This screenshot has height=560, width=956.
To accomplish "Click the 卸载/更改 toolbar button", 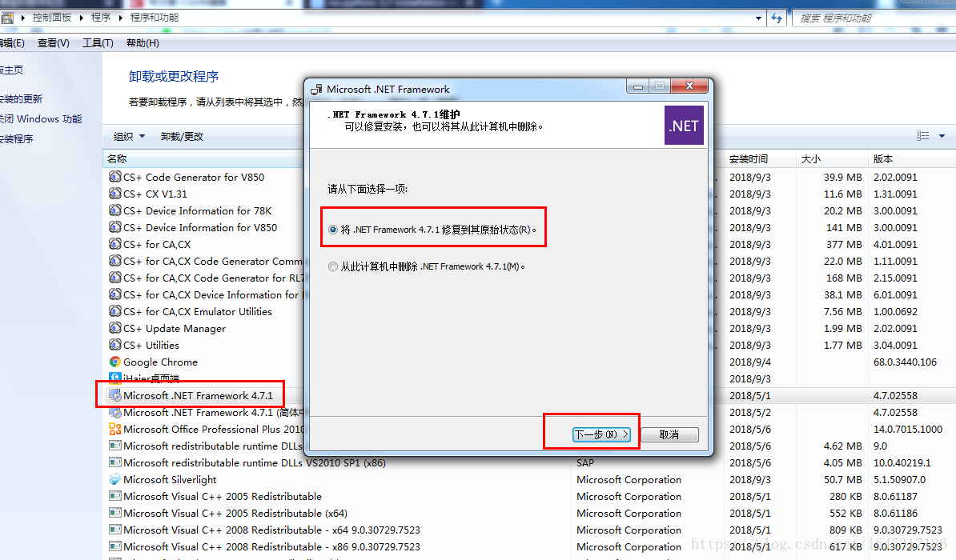I will pyautogui.click(x=182, y=137).
